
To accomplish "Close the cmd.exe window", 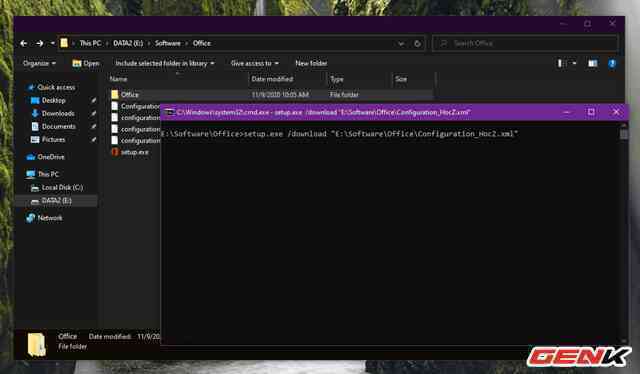I will 616,112.
